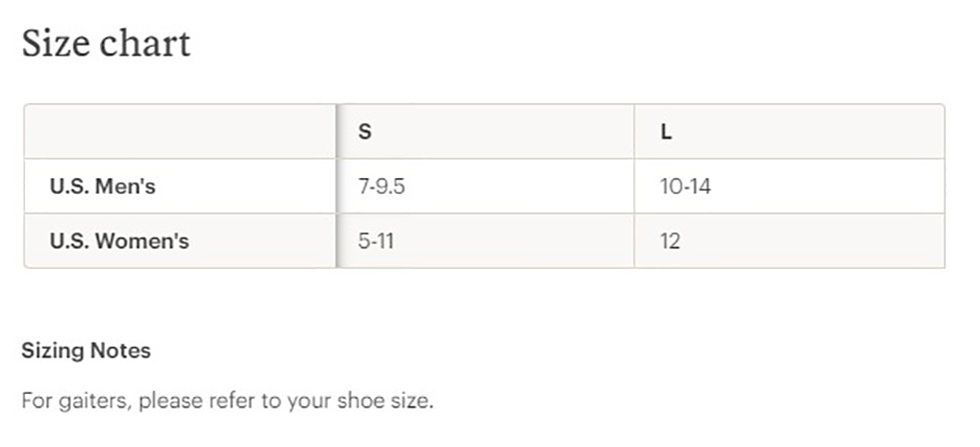
Task: Click the gaiters shoe size note text
Action: click(228, 401)
